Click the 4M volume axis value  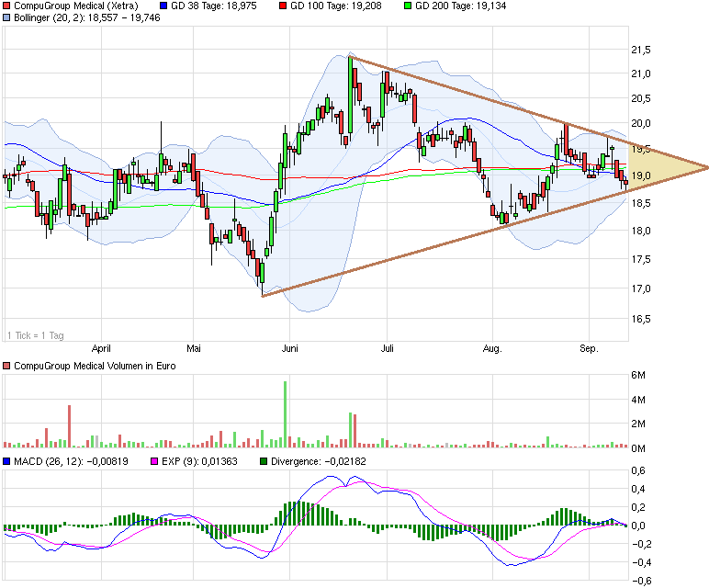click(x=638, y=400)
